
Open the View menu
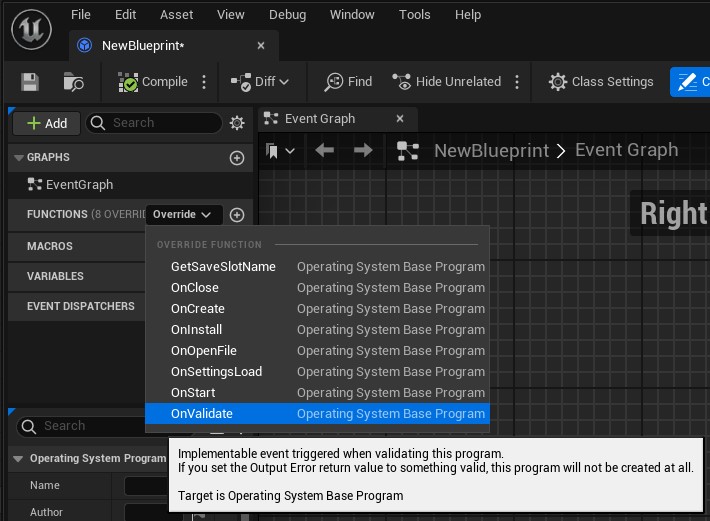pyautogui.click(x=230, y=14)
